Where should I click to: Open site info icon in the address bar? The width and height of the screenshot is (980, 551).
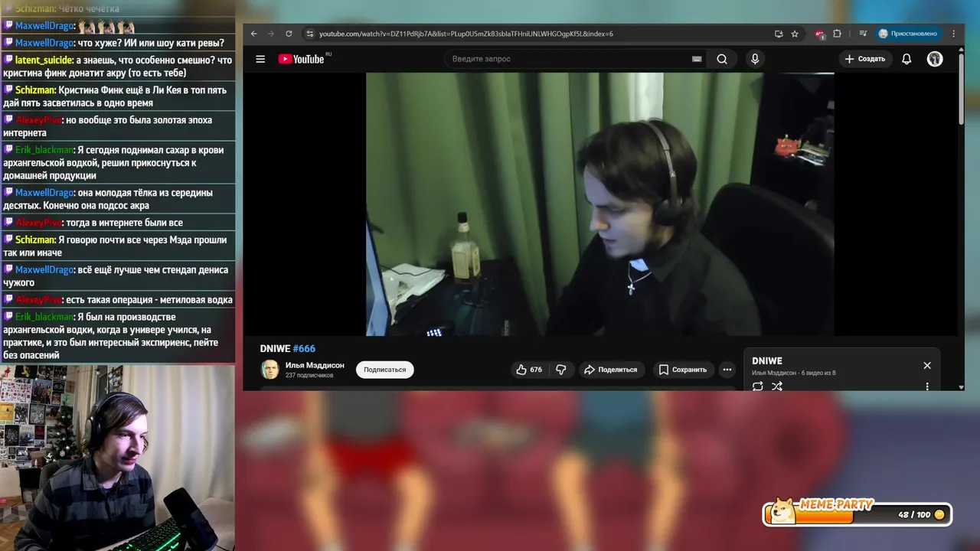click(x=309, y=34)
